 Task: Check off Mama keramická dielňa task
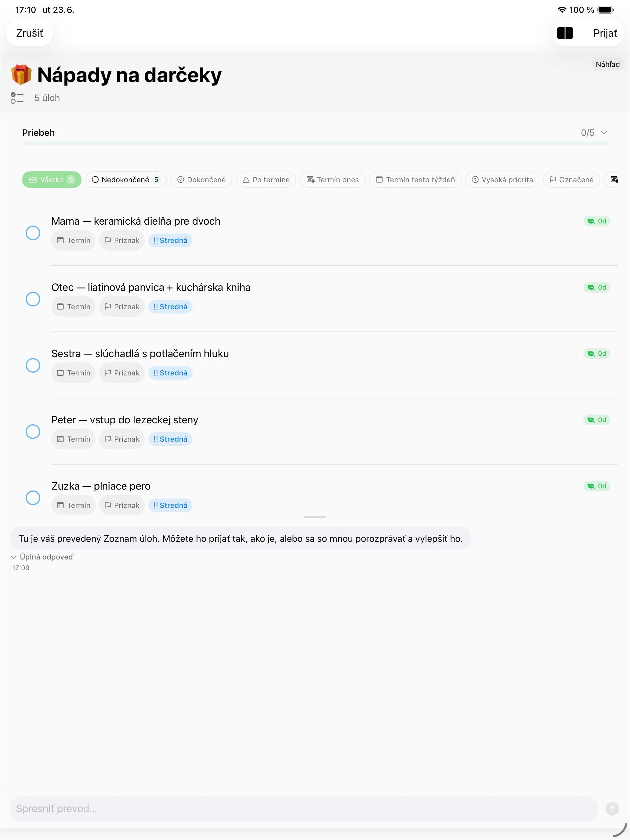coord(33,233)
